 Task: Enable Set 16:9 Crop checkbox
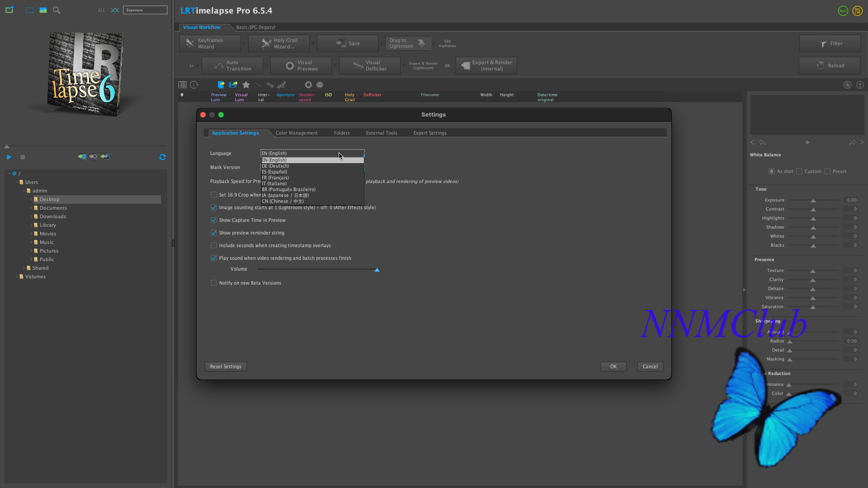[x=213, y=195]
